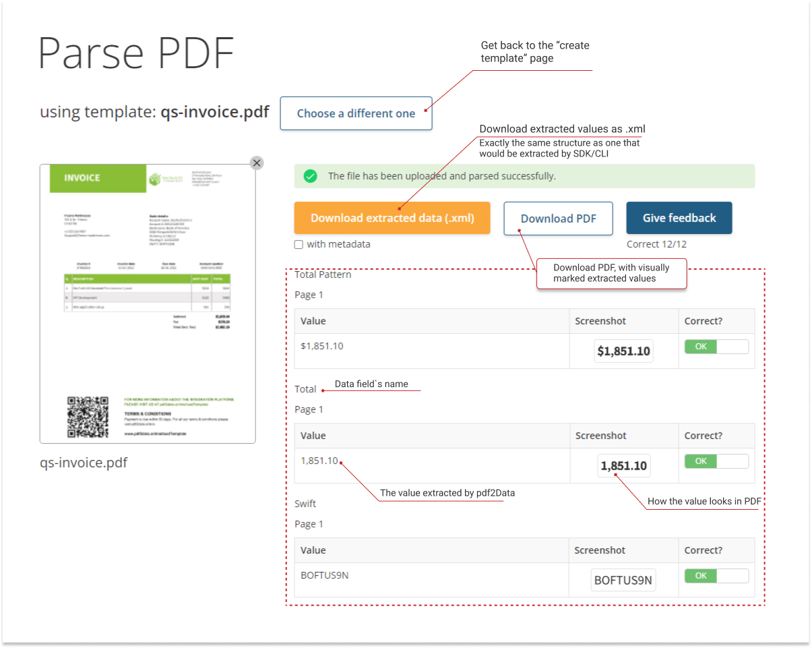Click the 1,851.10 screenshot in the Total table
Image resolution: width=812 pixels, height=648 pixels.
pyautogui.click(x=623, y=466)
